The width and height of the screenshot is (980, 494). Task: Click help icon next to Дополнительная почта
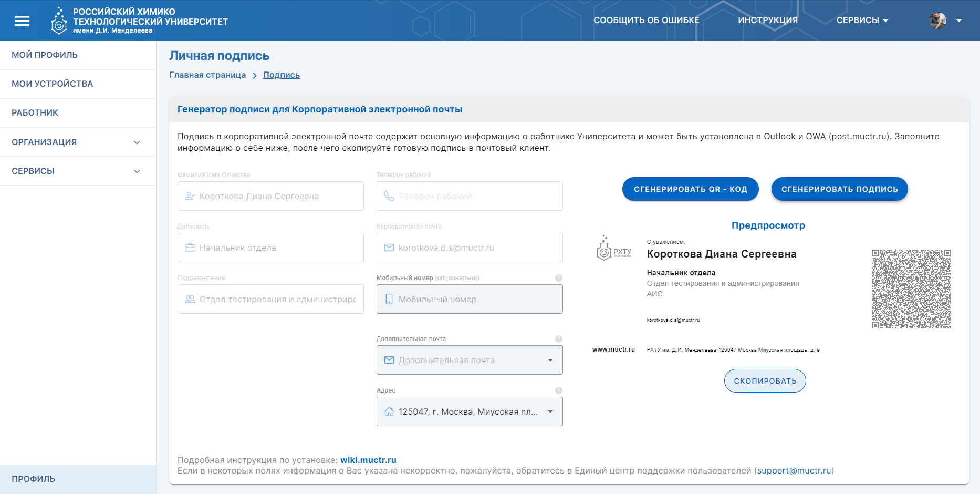point(559,339)
